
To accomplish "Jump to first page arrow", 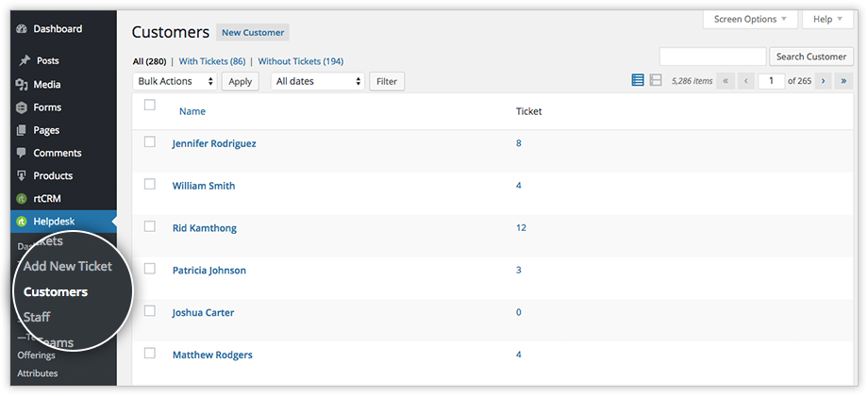I will tap(726, 81).
